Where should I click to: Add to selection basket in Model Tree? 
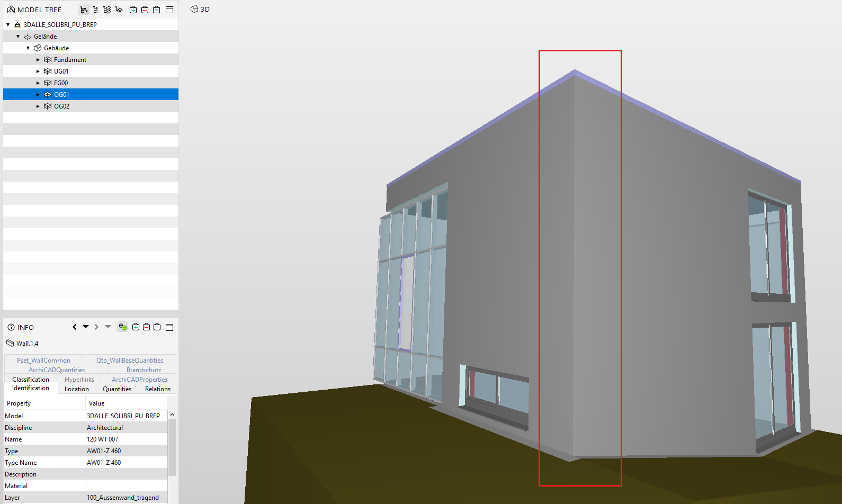[133, 10]
